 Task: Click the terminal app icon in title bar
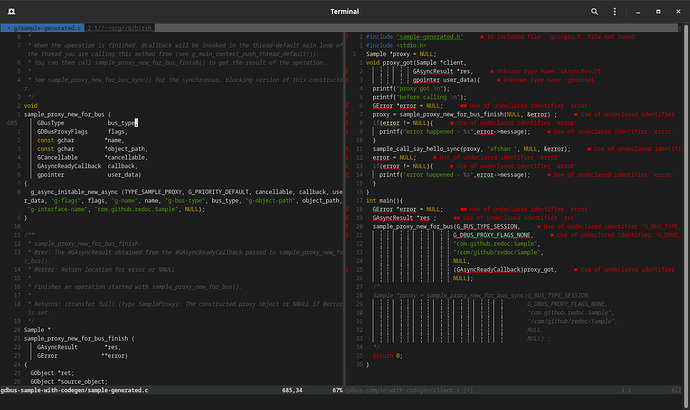pyautogui.click(x=11, y=11)
